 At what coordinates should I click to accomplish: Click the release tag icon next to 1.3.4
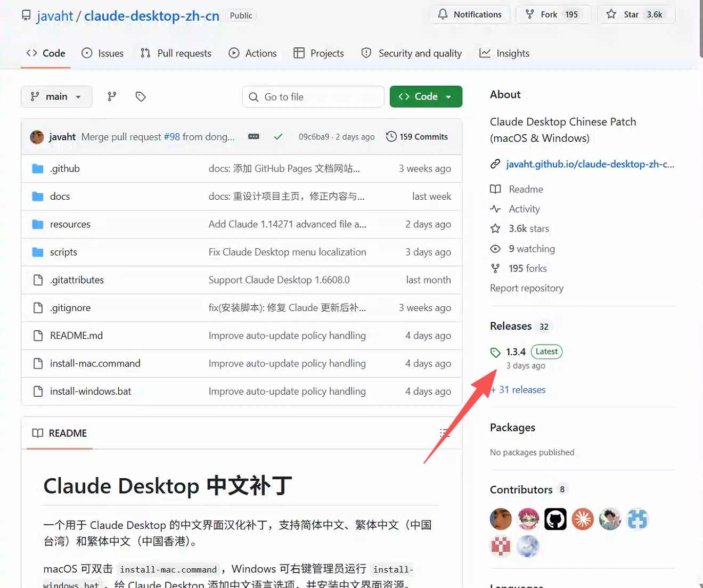tap(495, 352)
